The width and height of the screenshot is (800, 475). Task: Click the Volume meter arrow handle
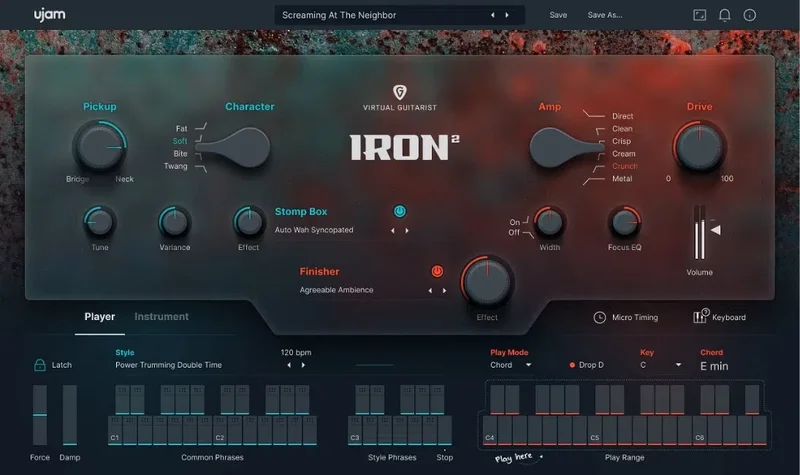(716, 230)
